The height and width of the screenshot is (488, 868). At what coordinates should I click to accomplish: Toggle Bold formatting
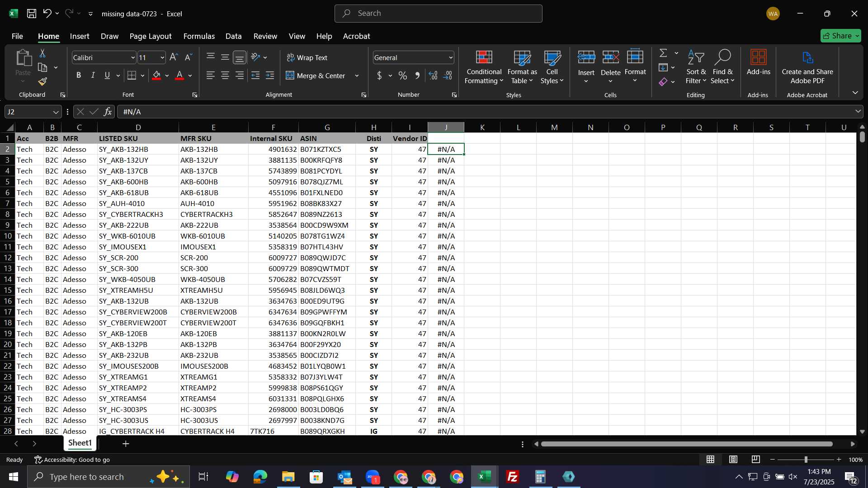click(79, 75)
